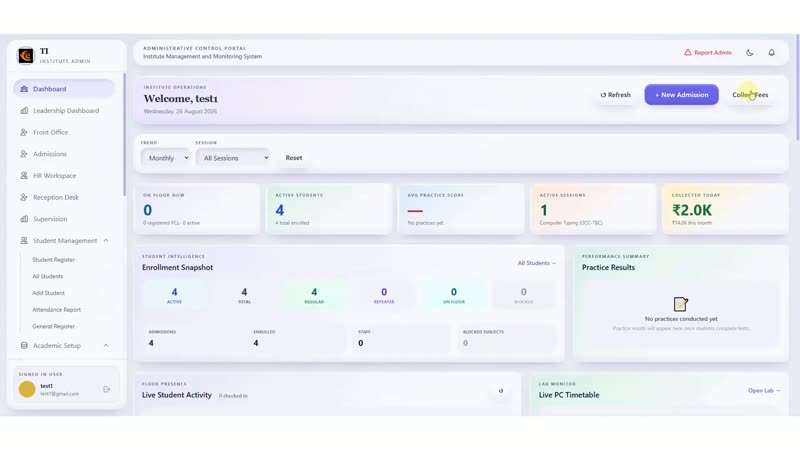
Task: Click the On Floor Now card
Action: pyautogui.click(x=196, y=209)
